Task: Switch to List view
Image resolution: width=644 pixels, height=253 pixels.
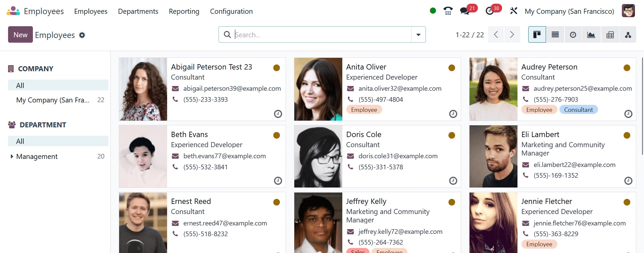Action: 555,35
